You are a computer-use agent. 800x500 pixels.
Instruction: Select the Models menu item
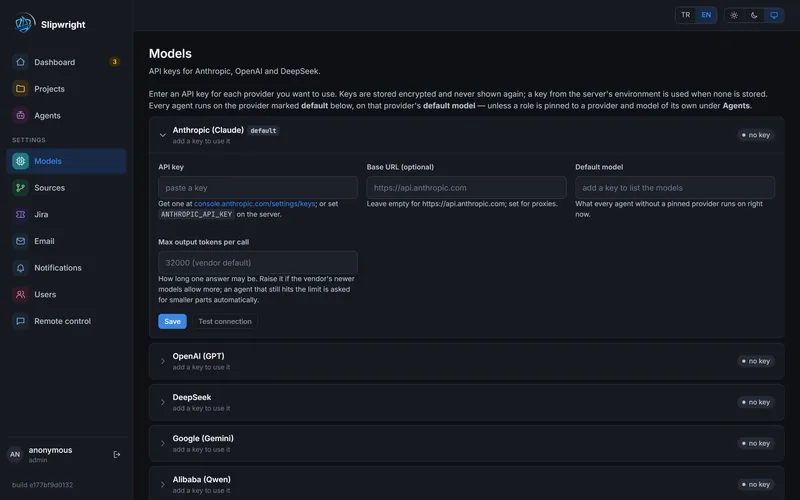pyautogui.click(x=66, y=161)
